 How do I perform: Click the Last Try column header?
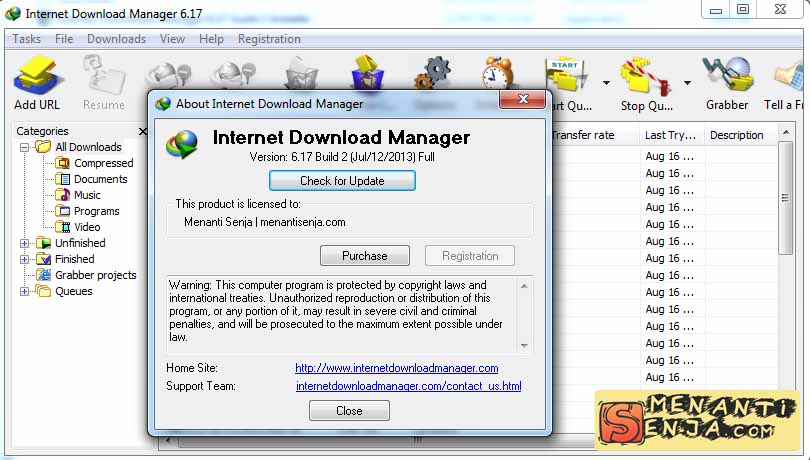point(671,135)
